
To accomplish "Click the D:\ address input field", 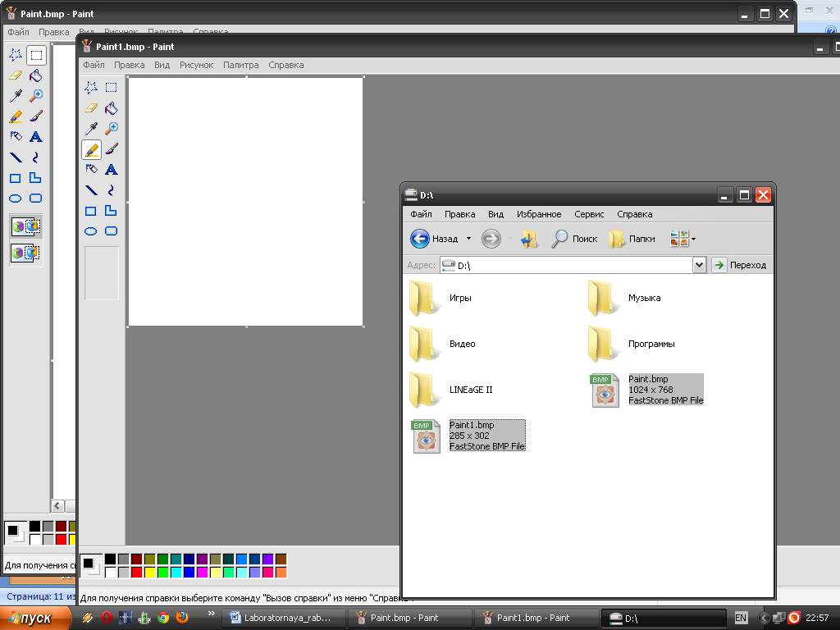I will [566, 265].
